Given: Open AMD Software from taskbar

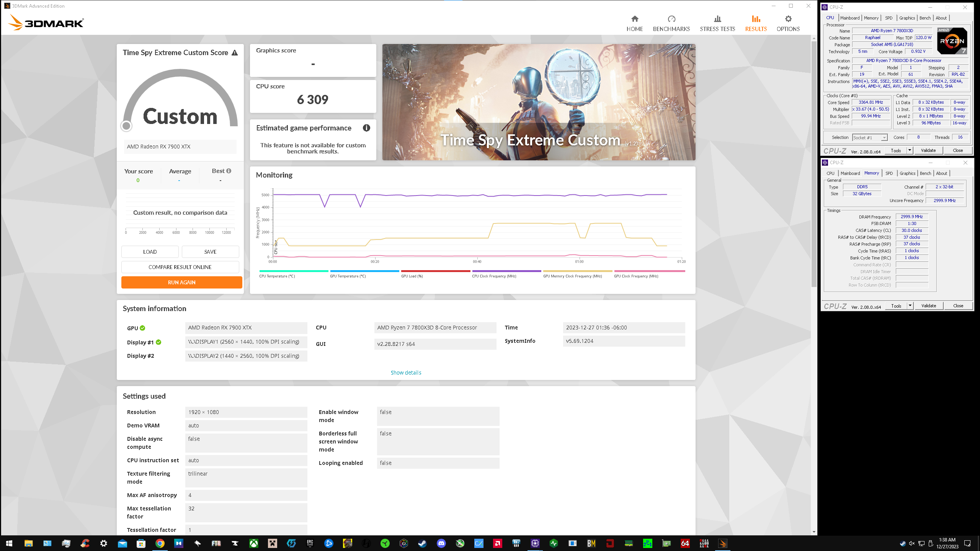Looking at the screenshot, I should tap(498, 543).
